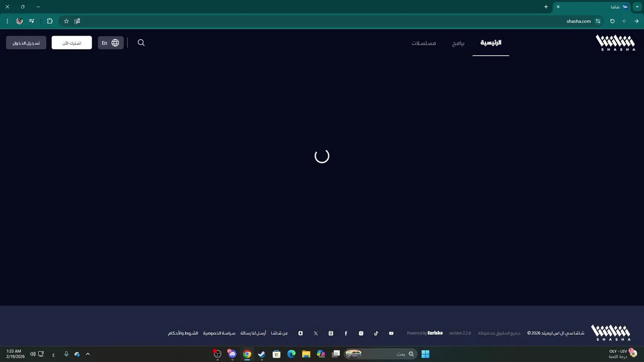The height and width of the screenshot is (362, 644).
Task: Open Shasha's Instagram page from footer
Action: click(361, 333)
